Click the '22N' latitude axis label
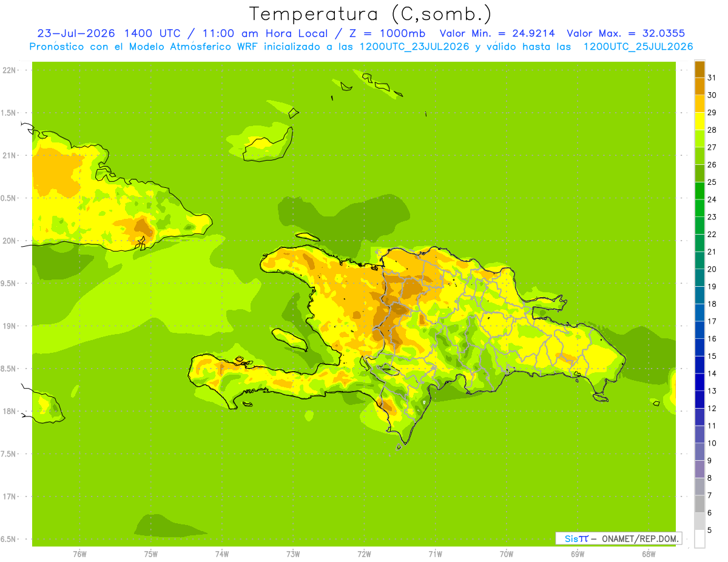Image resolution: width=728 pixels, height=562 pixels. (x=10, y=70)
